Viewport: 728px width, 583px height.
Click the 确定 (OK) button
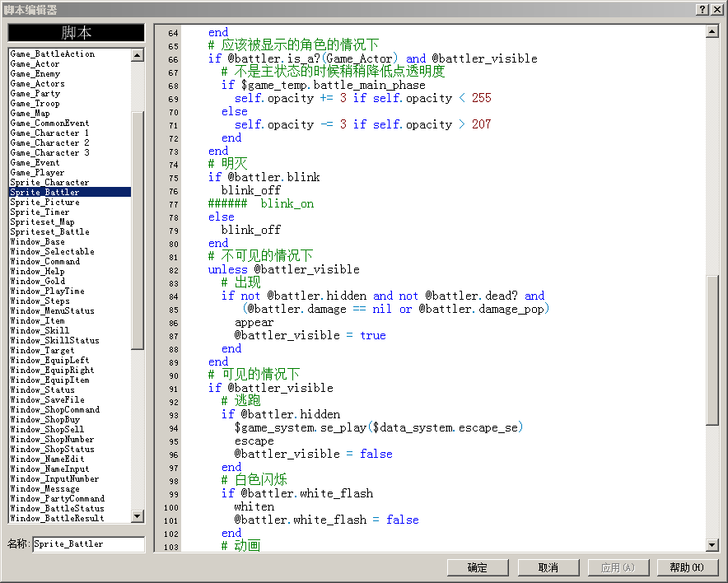(x=478, y=567)
